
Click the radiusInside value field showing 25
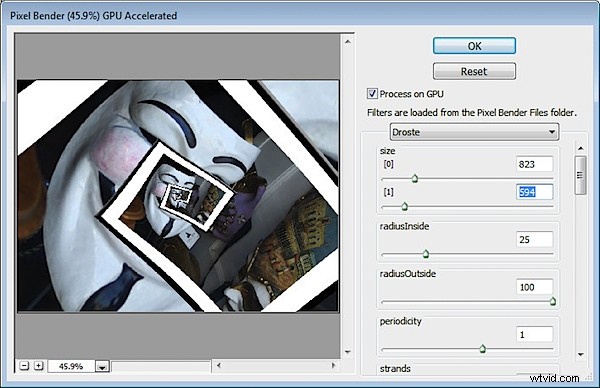tap(534, 240)
